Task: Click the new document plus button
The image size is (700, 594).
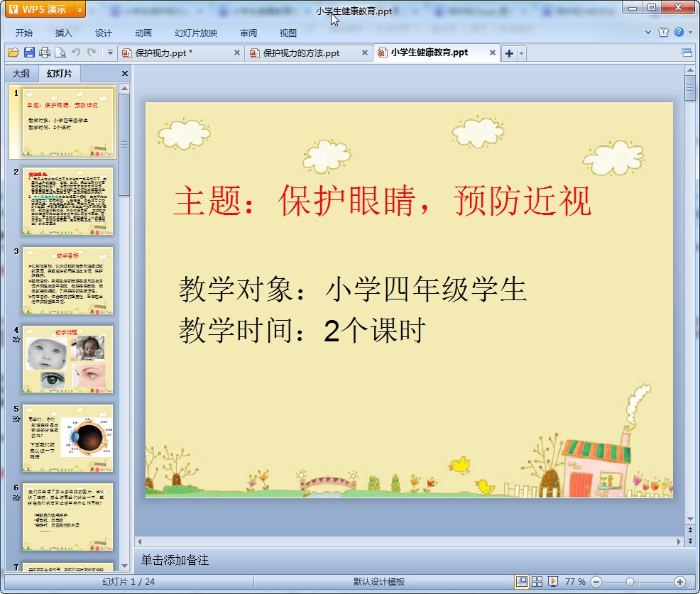Action: pos(509,53)
